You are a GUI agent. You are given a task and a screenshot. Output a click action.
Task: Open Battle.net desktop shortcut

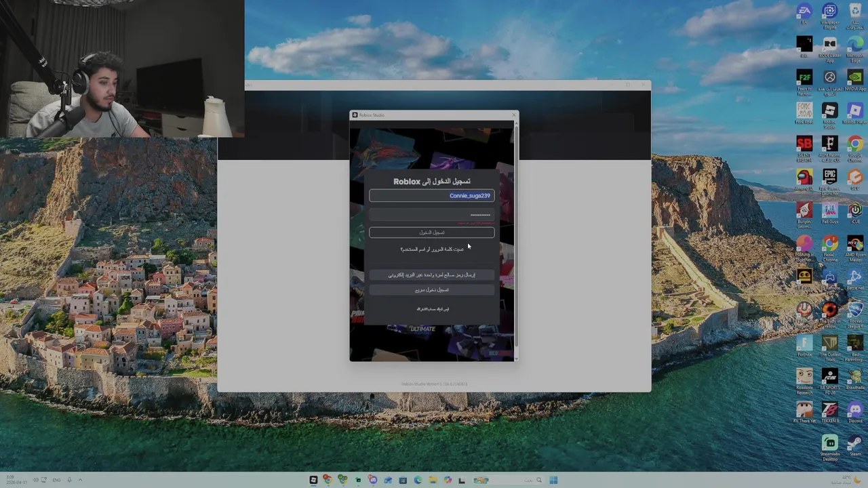(855, 279)
